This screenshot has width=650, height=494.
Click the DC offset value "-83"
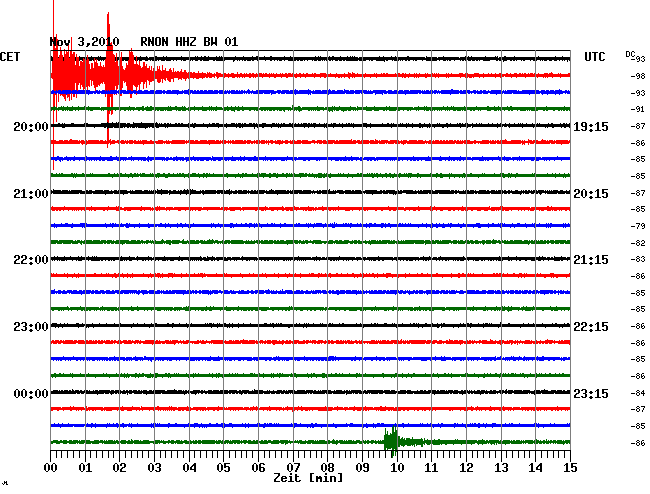pyautogui.click(x=638, y=259)
